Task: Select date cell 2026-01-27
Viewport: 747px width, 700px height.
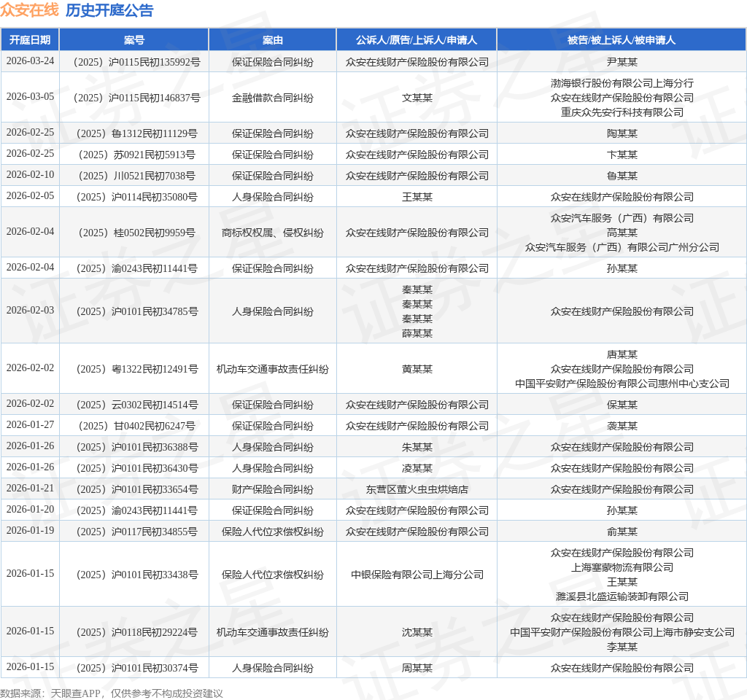Action: coord(30,425)
